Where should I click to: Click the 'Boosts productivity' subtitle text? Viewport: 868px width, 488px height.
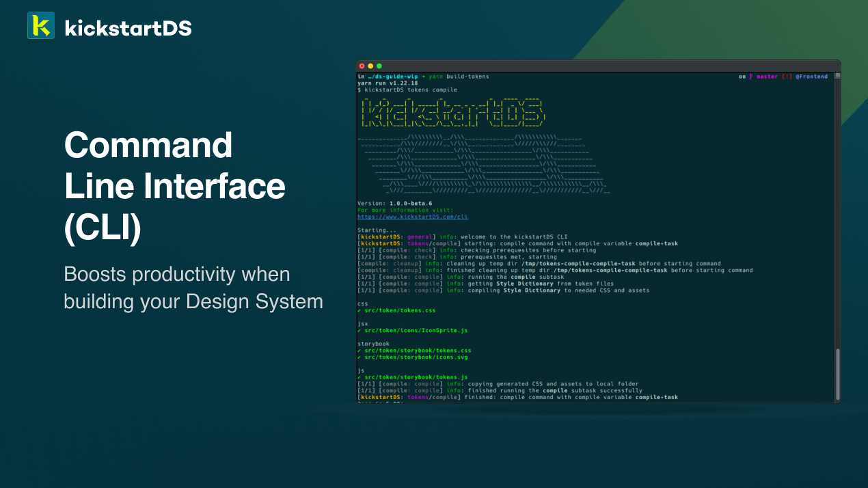pyautogui.click(x=193, y=286)
